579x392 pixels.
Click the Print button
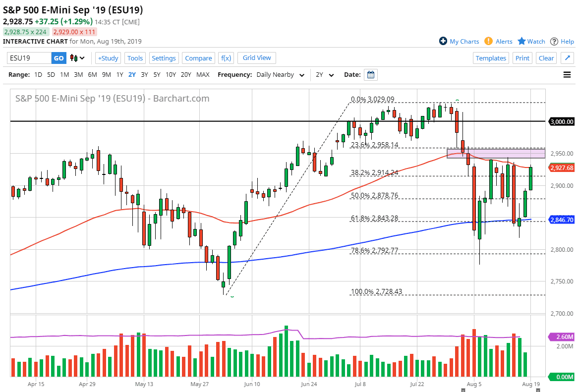tap(522, 58)
